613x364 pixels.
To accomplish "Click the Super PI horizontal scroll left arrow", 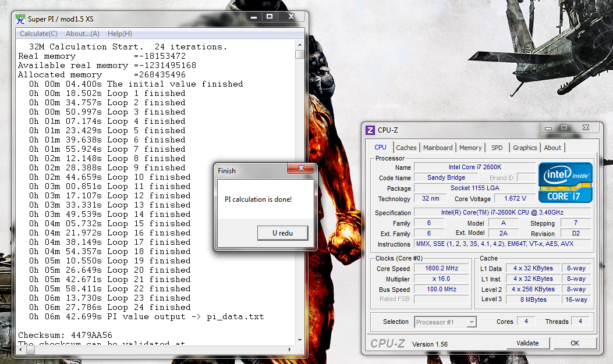I will click(x=21, y=350).
